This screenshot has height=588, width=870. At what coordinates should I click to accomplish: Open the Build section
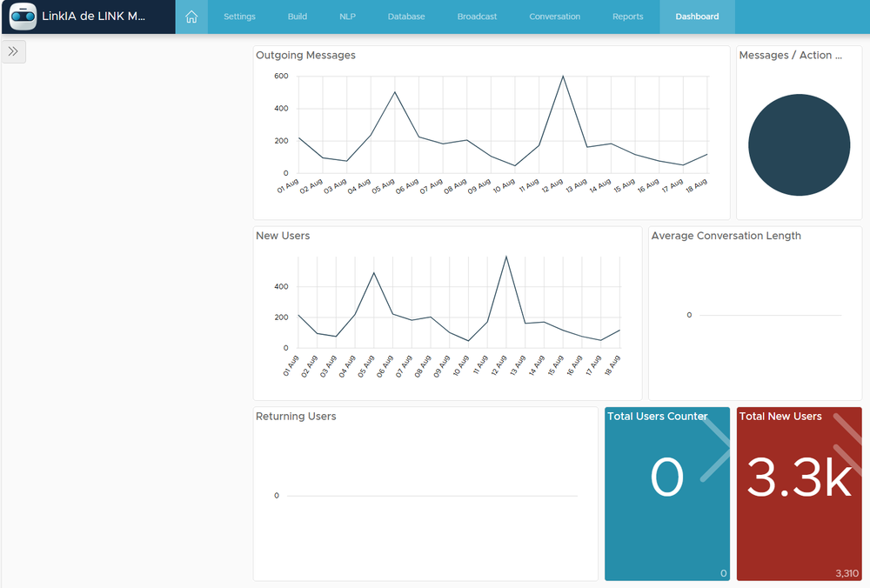click(297, 16)
